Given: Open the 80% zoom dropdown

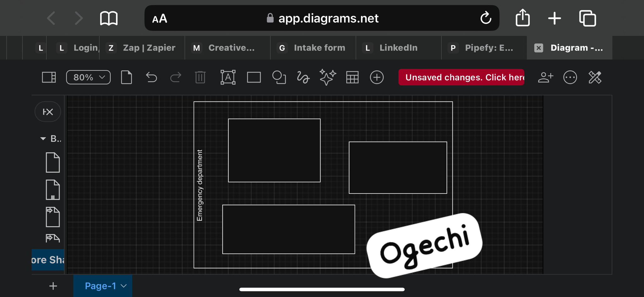Looking at the screenshot, I should point(88,77).
